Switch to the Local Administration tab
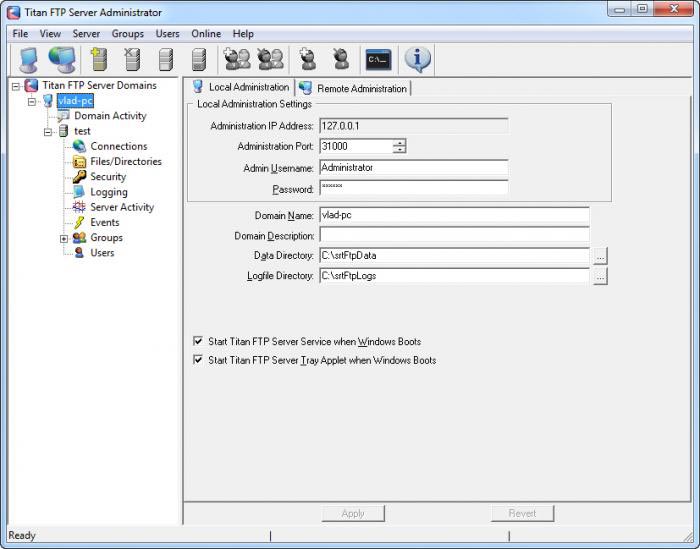Viewport: 700px width, 549px height. click(242, 87)
